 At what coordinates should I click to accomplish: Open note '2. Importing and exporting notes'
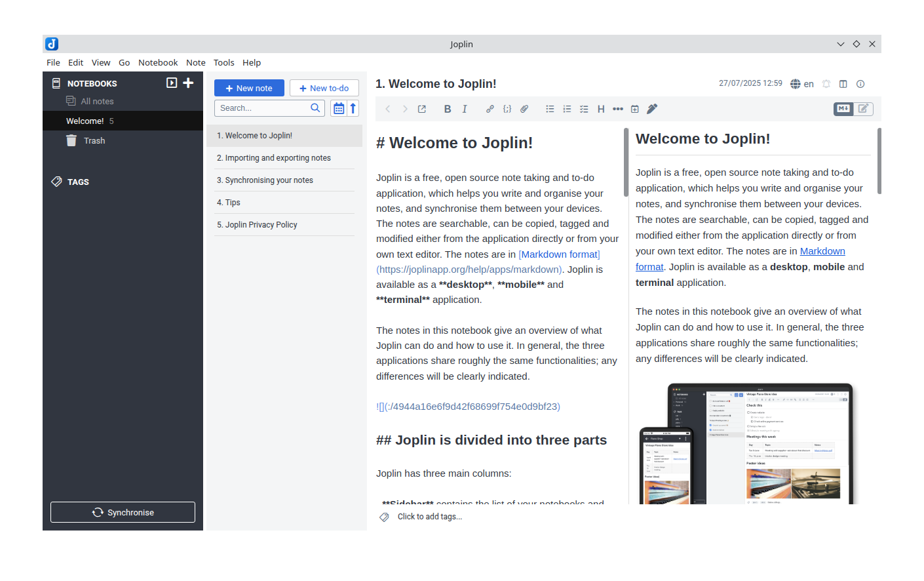(284, 158)
